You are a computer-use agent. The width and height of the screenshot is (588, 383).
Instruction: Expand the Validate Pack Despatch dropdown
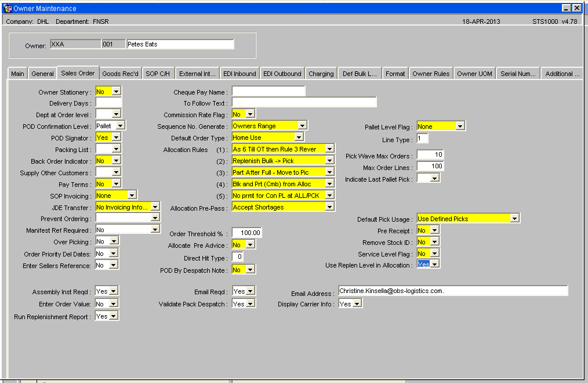[250, 303]
